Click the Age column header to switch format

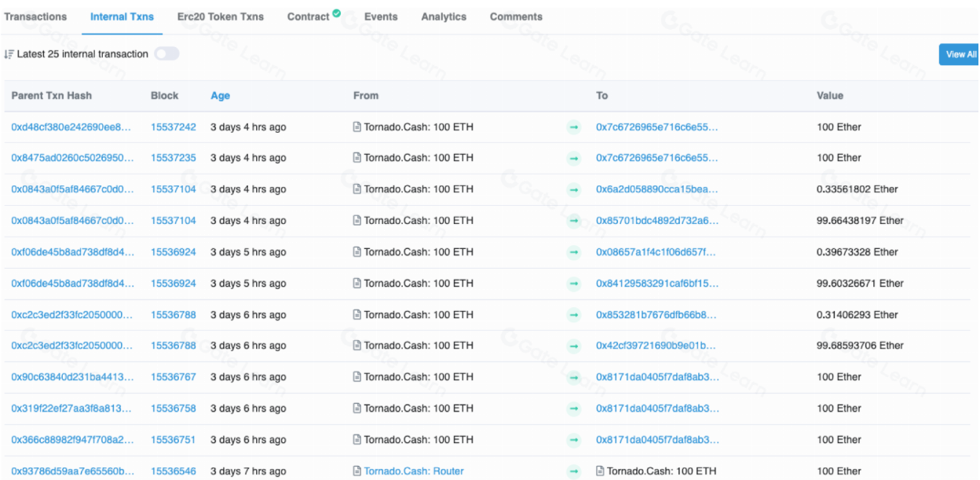point(220,96)
